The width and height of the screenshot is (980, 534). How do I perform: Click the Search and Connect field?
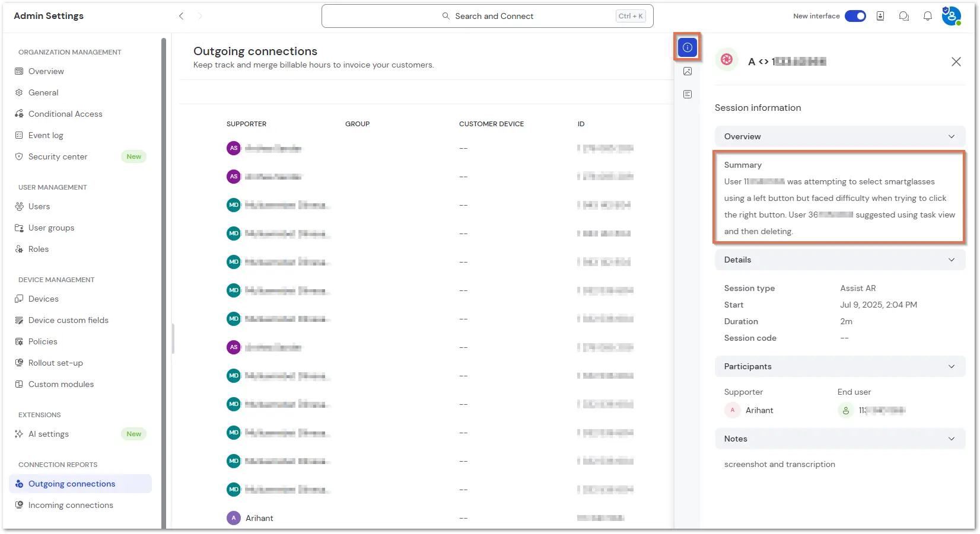point(488,16)
